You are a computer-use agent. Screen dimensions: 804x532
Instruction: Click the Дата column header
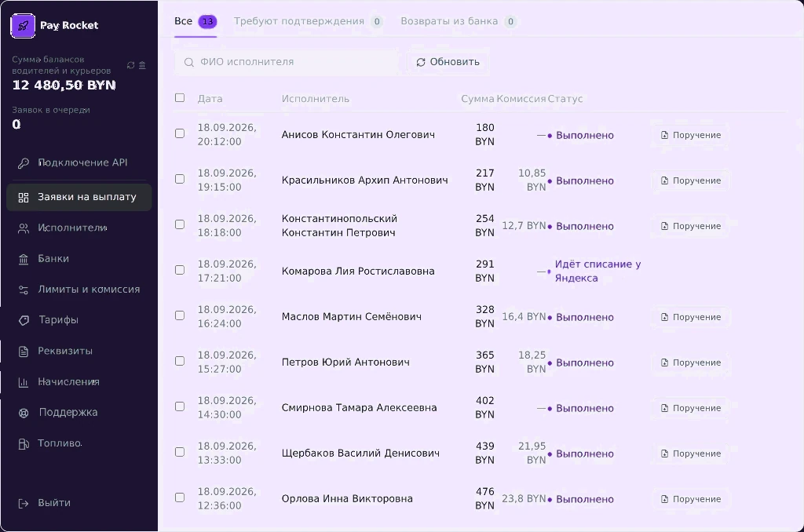click(210, 99)
